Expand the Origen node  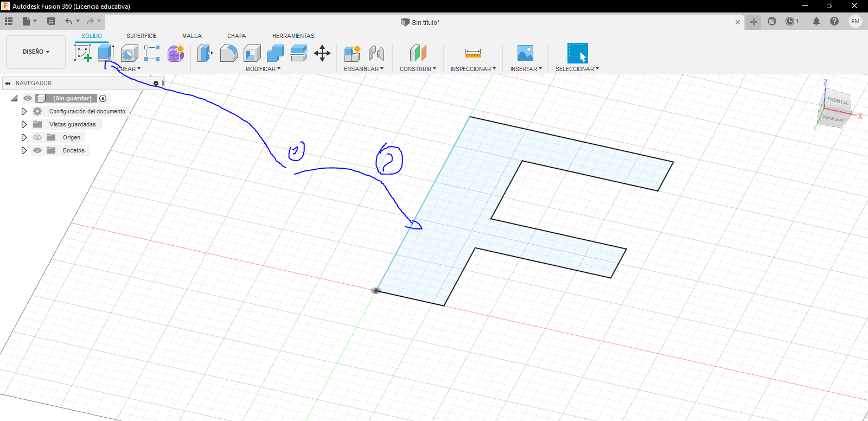[24, 137]
